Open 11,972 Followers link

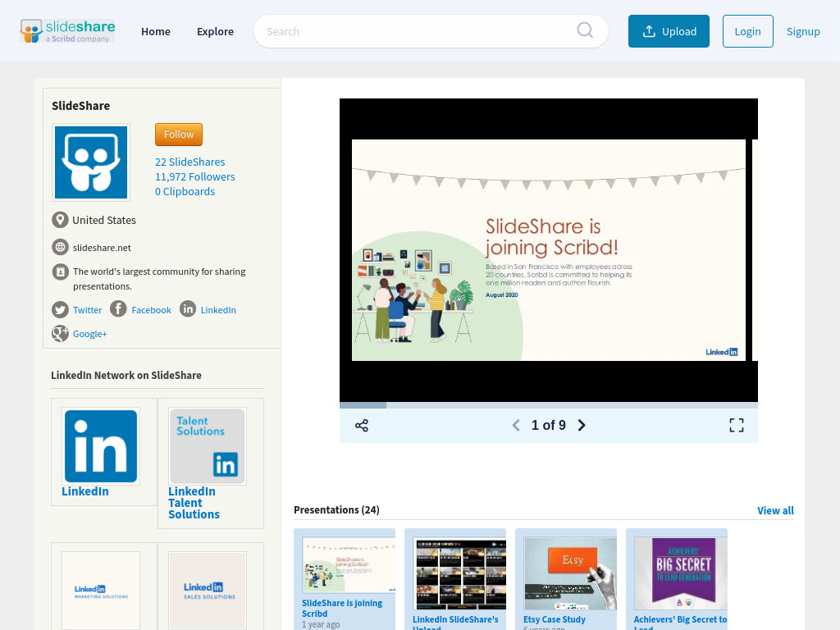tap(195, 177)
